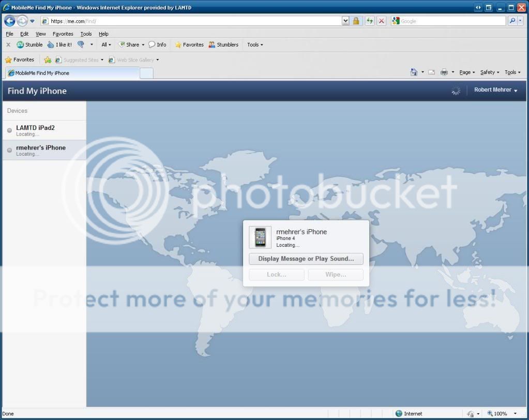Open the search provider options dropdown
The height and width of the screenshot is (420, 529).
(x=520, y=21)
